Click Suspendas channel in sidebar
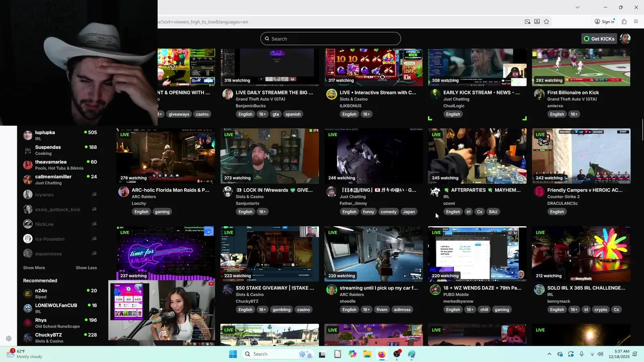The width and height of the screenshot is (644, 362). pos(60,150)
